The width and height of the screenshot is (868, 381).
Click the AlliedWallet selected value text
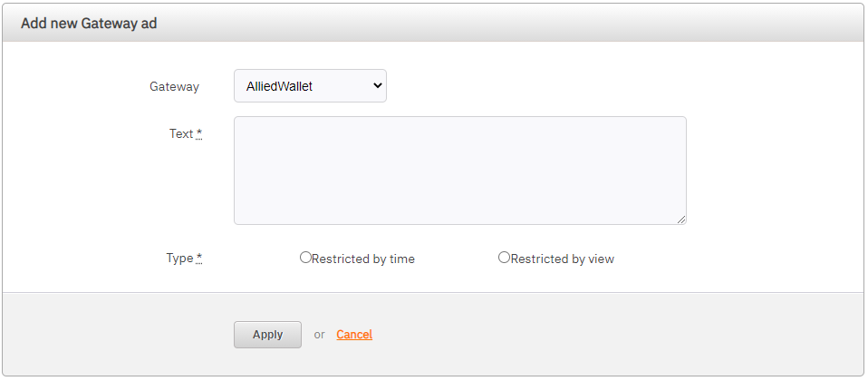coord(280,86)
